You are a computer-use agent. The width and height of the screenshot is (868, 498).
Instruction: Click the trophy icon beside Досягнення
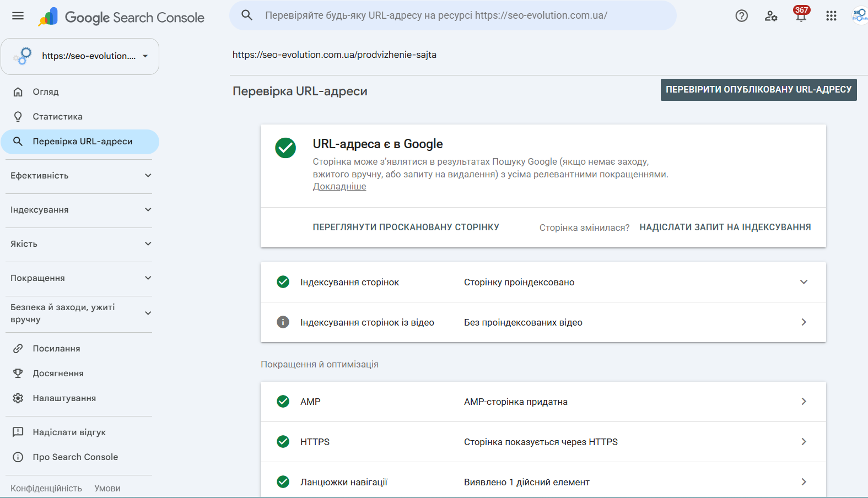coord(18,373)
